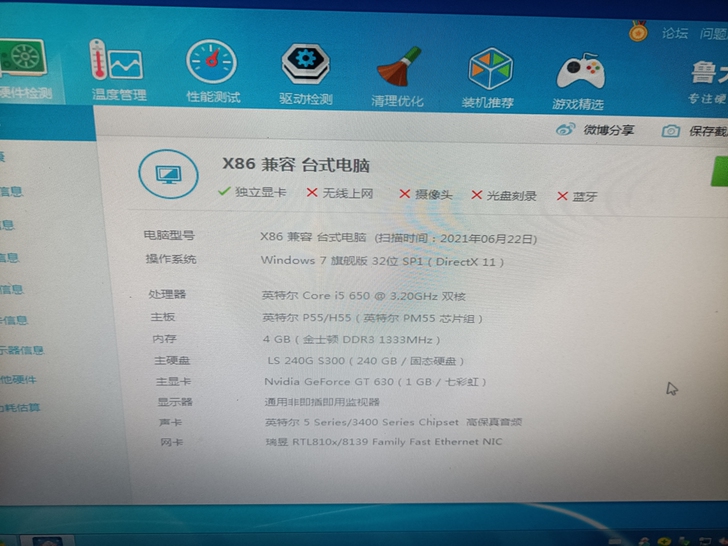Click the red X beside 光盘刻录
This screenshot has height=546, width=728.
[476, 195]
